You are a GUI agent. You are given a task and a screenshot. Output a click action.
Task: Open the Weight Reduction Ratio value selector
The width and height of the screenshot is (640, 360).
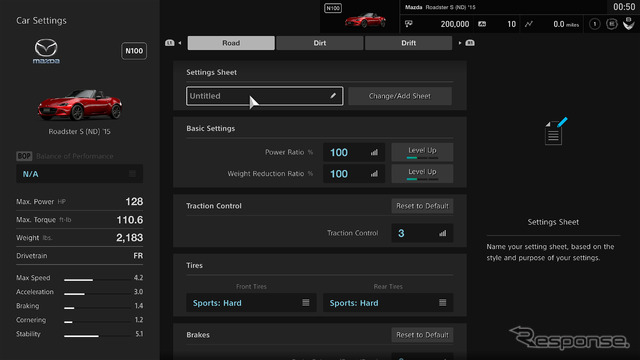coord(354,174)
